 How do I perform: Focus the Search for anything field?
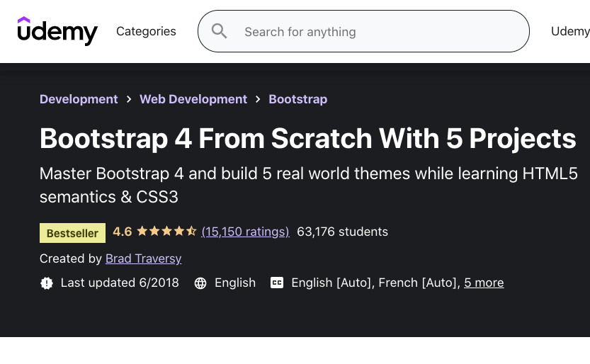tap(375, 32)
